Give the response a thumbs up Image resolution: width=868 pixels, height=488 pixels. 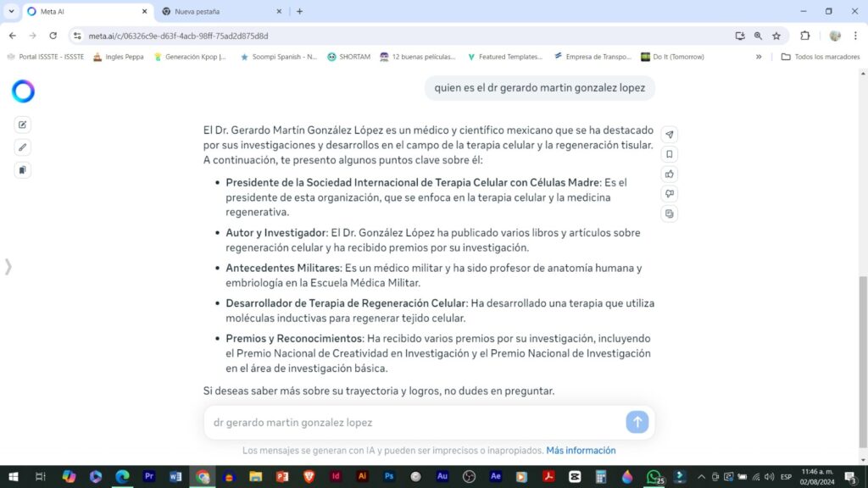pos(670,175)
